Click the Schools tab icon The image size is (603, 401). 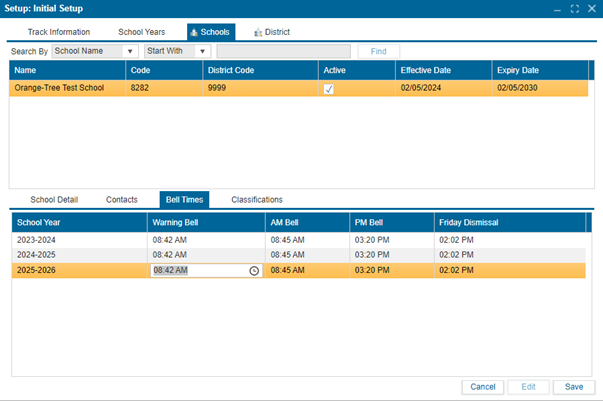pyautogui.click(x=195, y=32)
